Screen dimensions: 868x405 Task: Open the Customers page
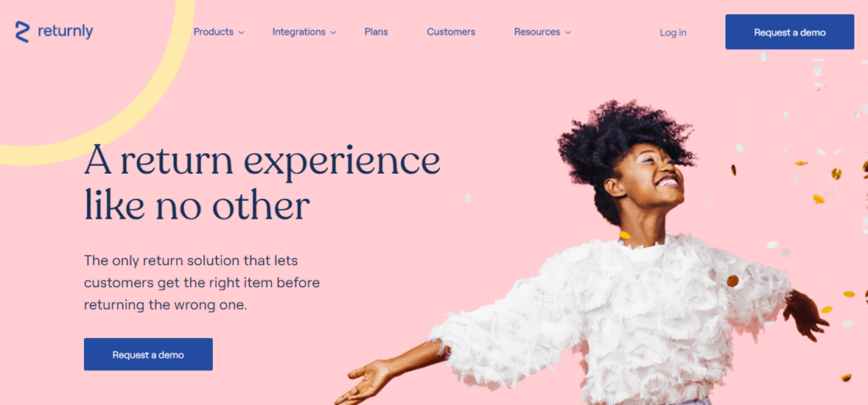(451, 32)
